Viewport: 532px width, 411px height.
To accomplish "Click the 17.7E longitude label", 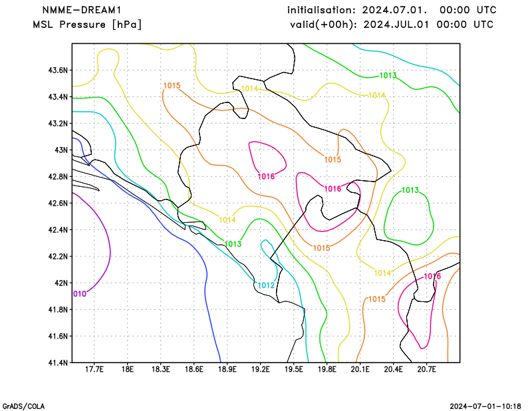I will pyautogui.click(x=94, y=369).
